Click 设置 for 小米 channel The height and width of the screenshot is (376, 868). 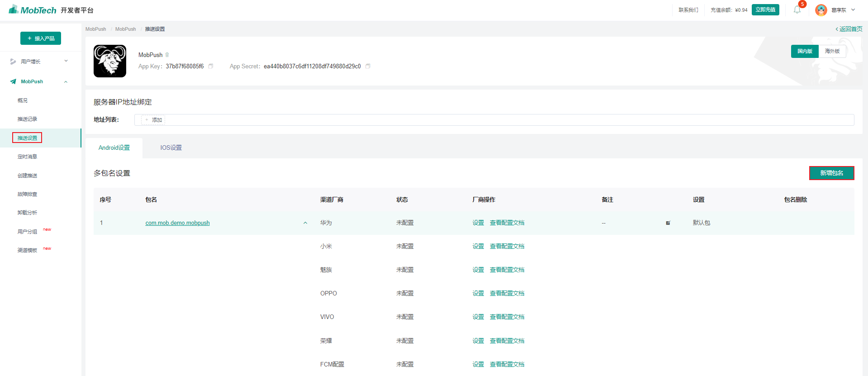[478, 246]
